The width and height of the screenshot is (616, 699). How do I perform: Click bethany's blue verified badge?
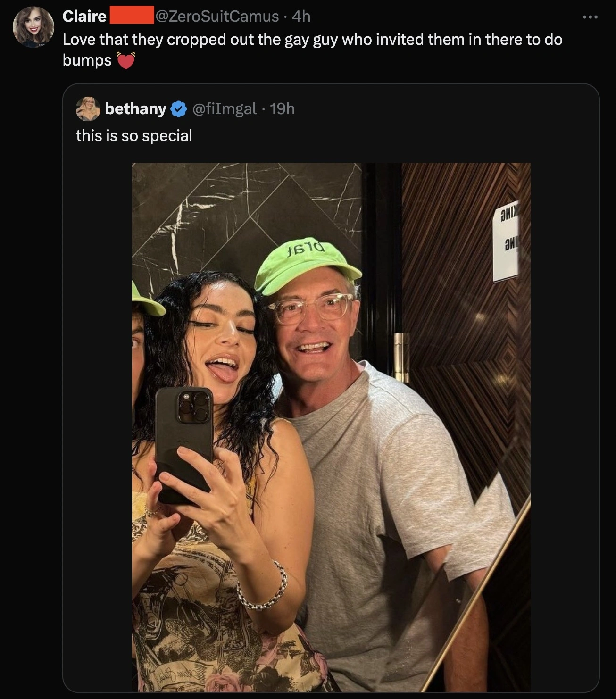pyautogui.click(x=178, y=109)
